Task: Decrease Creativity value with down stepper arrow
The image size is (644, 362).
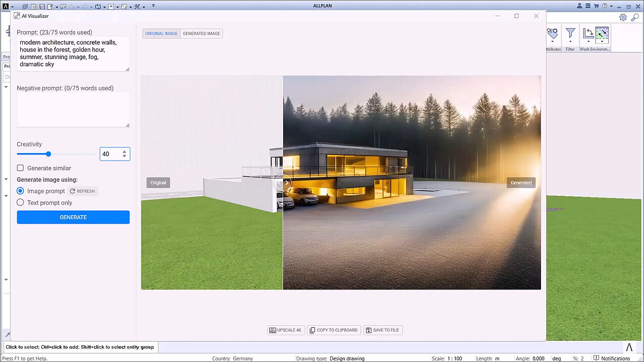Action: coord(125,157)
